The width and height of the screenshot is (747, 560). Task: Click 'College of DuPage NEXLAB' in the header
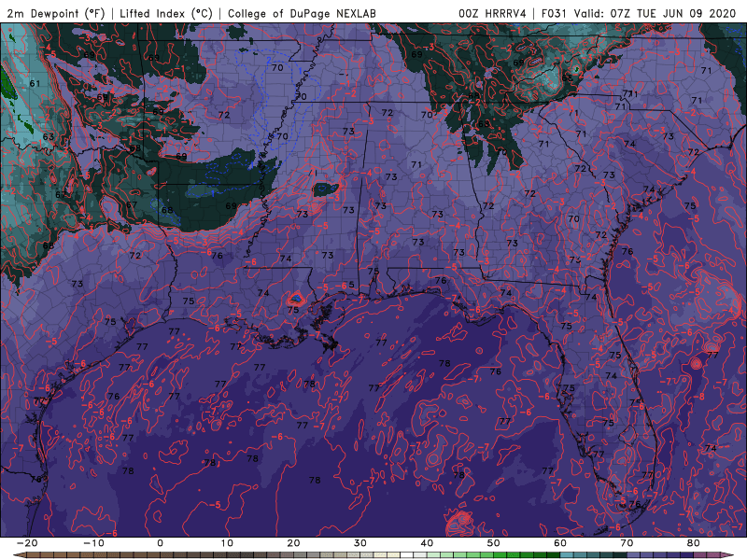coord(302,13)
